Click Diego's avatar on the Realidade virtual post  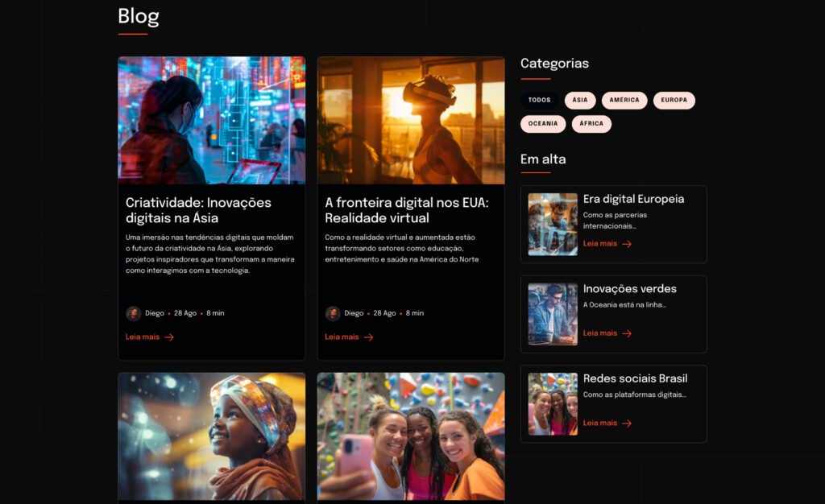click(333, 313)
